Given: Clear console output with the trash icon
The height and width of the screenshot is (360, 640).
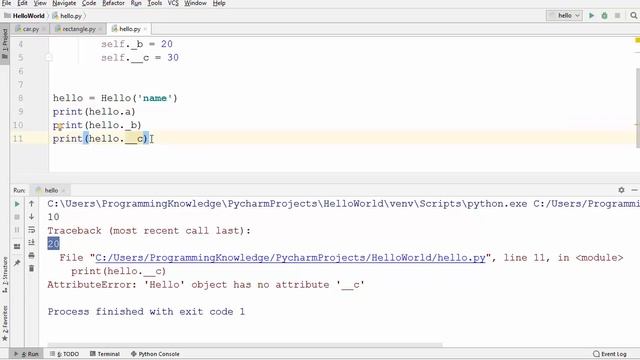Looking at the screenshot, I should pos(31,269).
